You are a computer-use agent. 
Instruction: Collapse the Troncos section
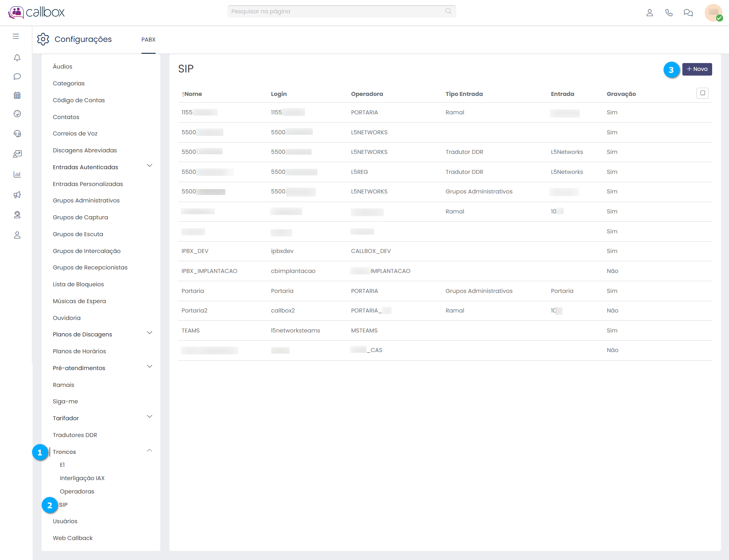(149, 451)
